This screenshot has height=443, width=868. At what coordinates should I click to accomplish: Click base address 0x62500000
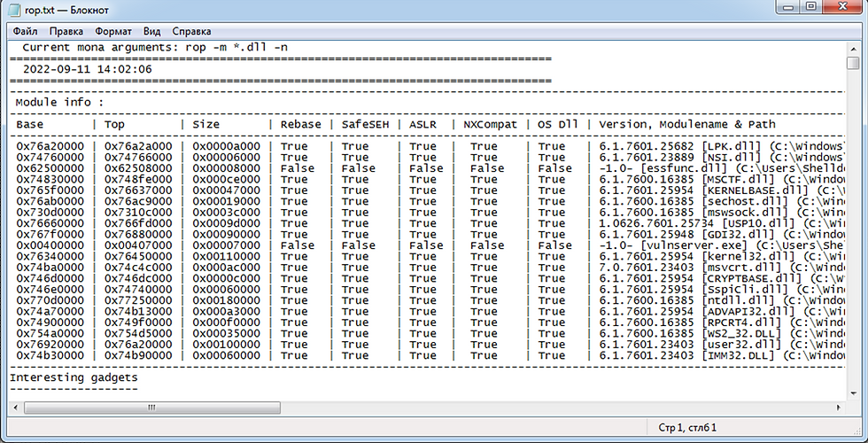[x=50, y=168]
